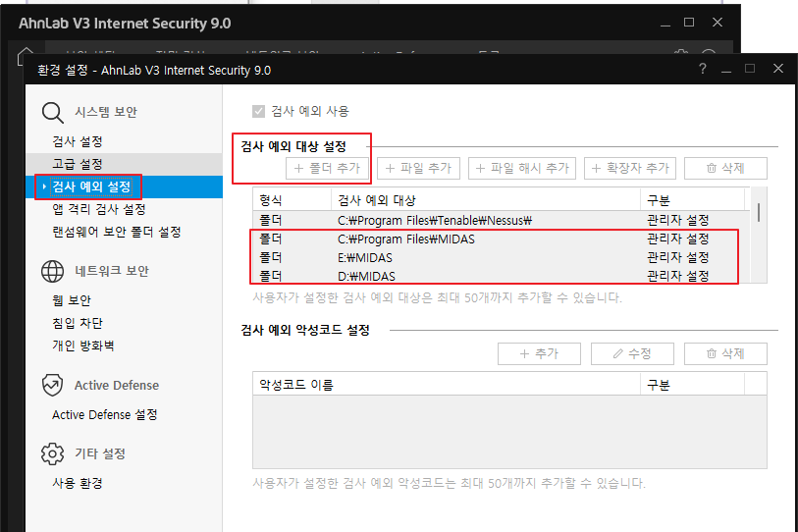Click home icon in main AhnLab window
798x532 pixels.
[26, 56]
